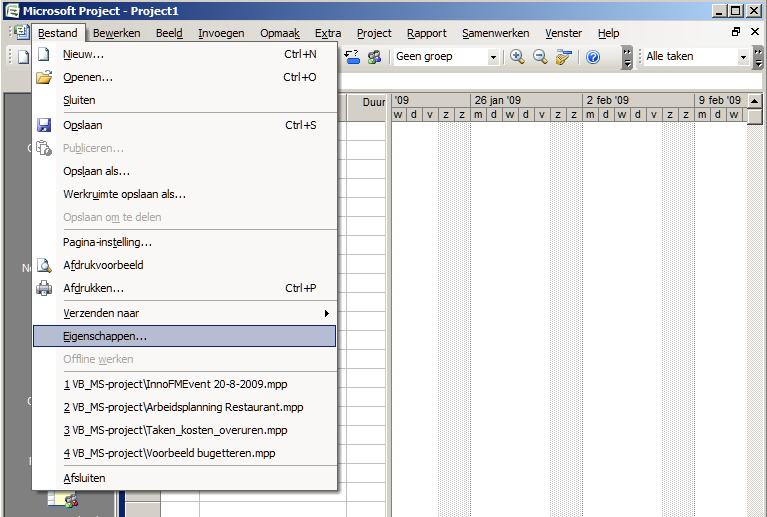Choose Werkruimte opslaan als...

click(x=184, y=194)
